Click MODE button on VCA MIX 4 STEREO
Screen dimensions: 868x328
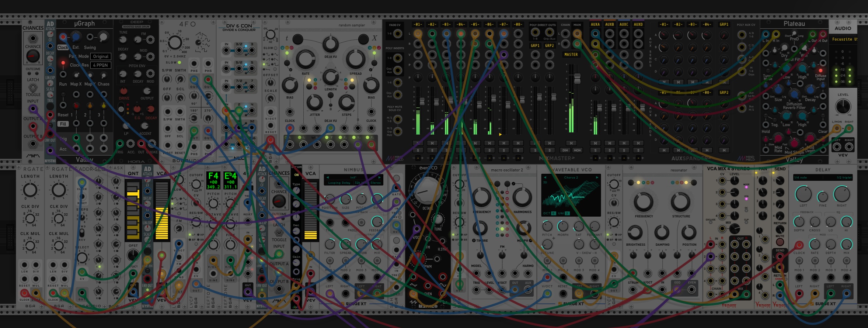coord(746,187)
